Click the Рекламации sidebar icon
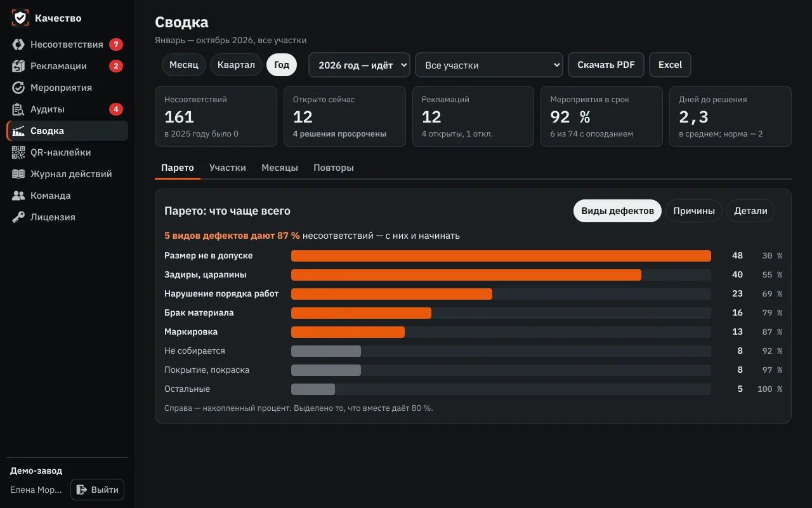 [x=18, y=66]
